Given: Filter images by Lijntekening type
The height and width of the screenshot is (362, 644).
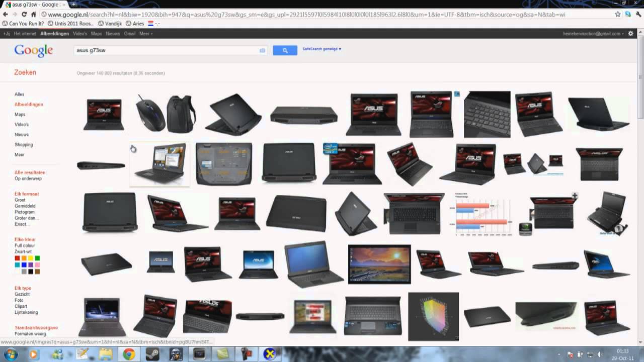Looking at the screenshot, I should [x=26, y=312].
